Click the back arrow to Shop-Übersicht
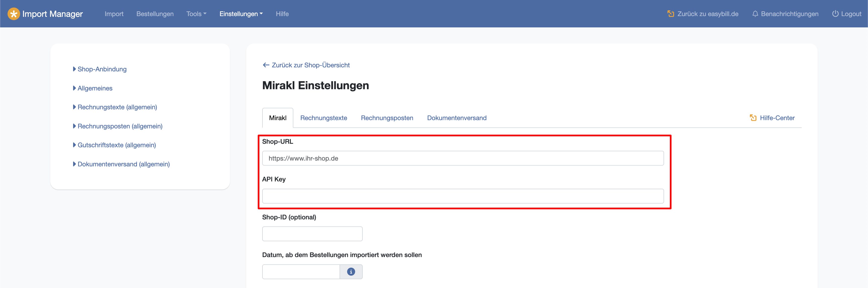Viewport: 868px width, 288px height. 266,65
